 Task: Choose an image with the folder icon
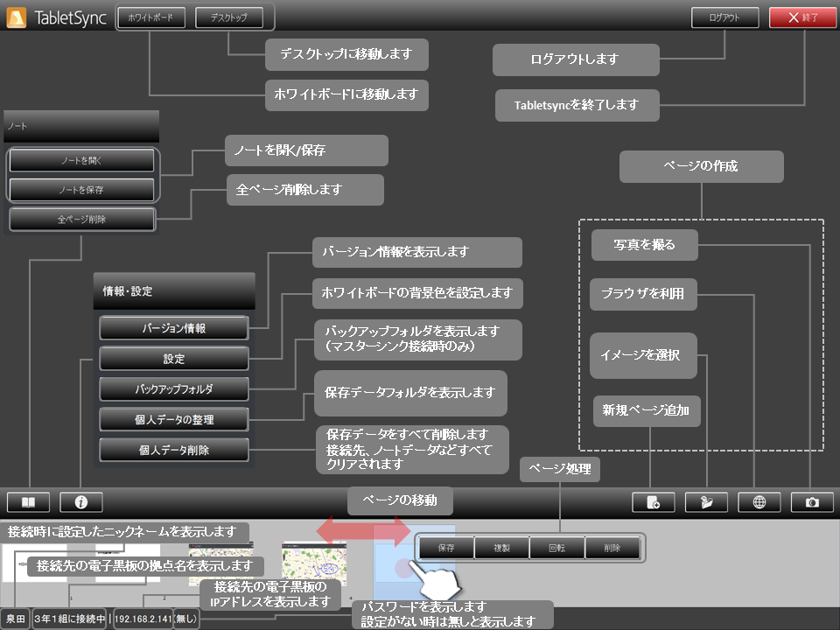coord(706,501)
